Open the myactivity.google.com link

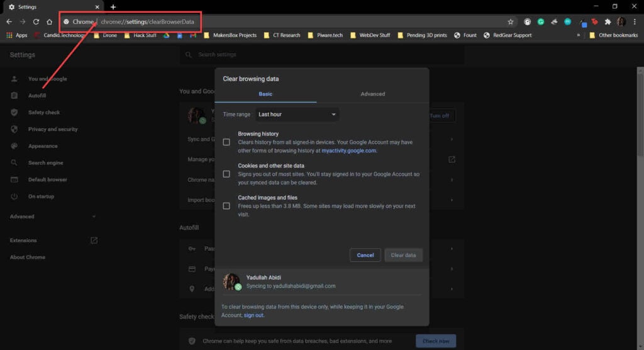[348, 150]
